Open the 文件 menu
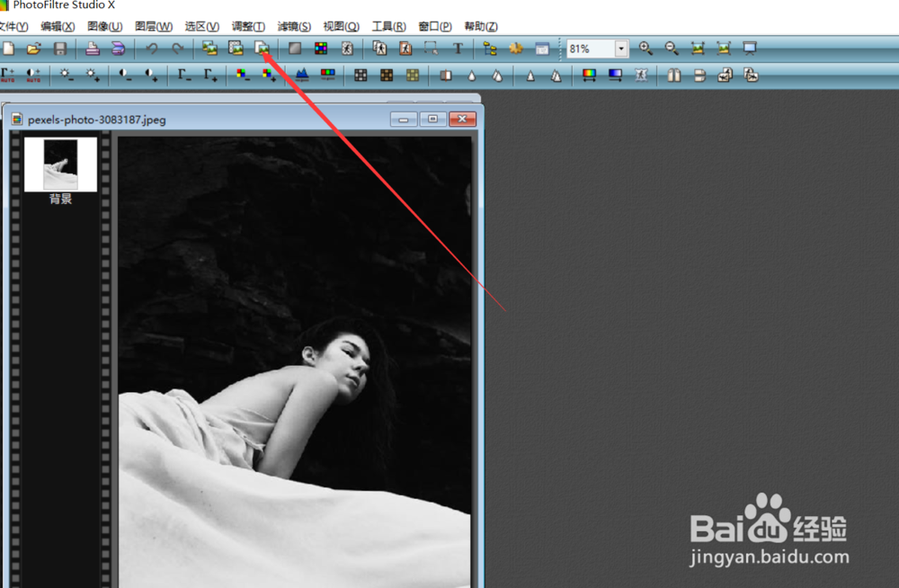Viewport: 899px width, 588px height. [13, 26]
